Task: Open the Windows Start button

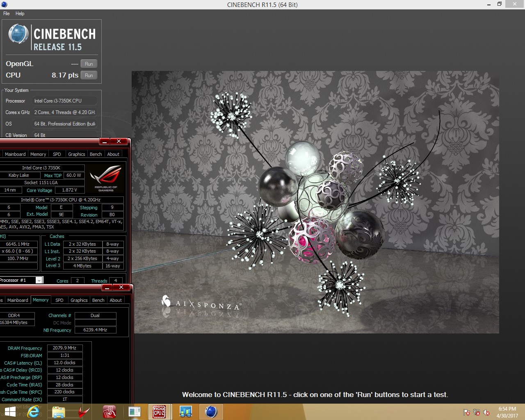Action: pos(10,411)
